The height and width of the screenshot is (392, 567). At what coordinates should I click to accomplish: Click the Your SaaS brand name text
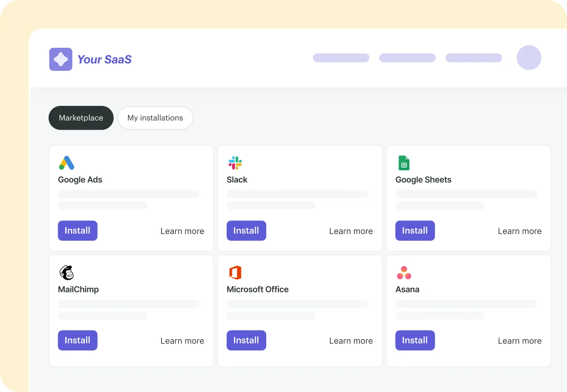(x=105, y=60)
